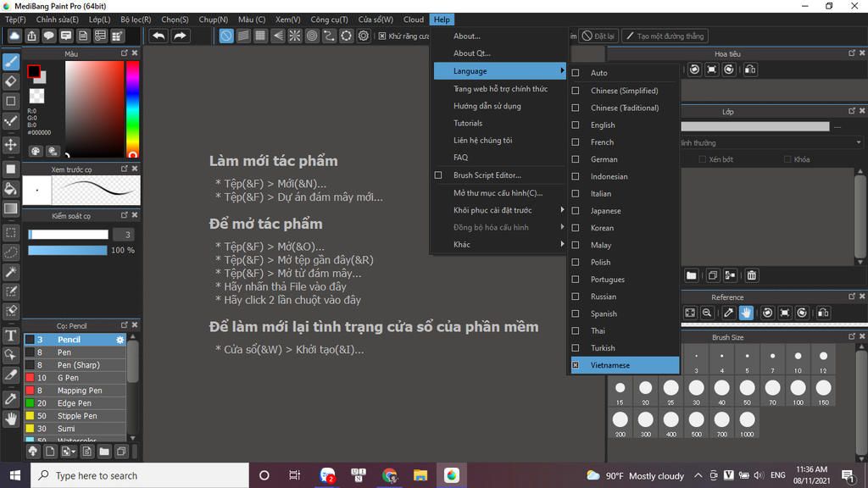The width and height of the screenshot is (868, 488).
Task: Undock the Brush Size panel
Action: pyautogui.click(x=851, y=336)
